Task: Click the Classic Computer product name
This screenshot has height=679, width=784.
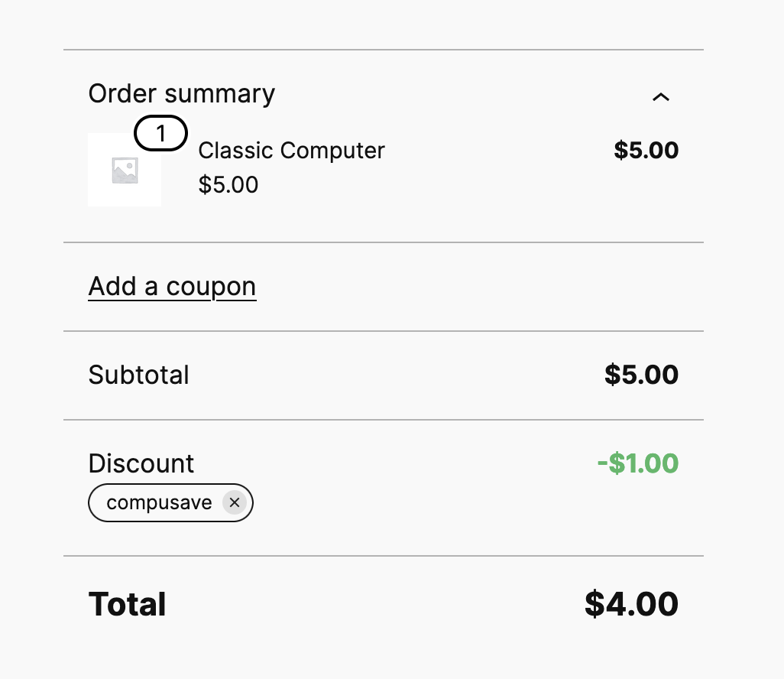Action: coord(291,150)
